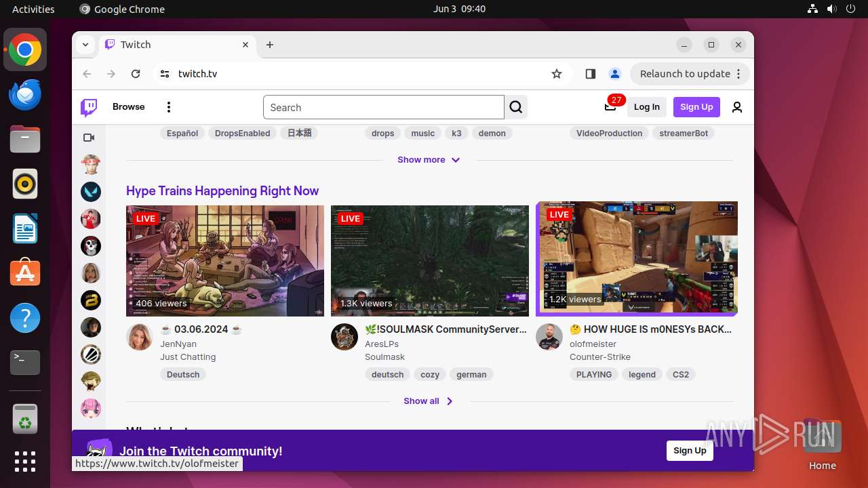
Task: Open the red-shirted channel avatar in the sidebar
Action: pos(91,219)
